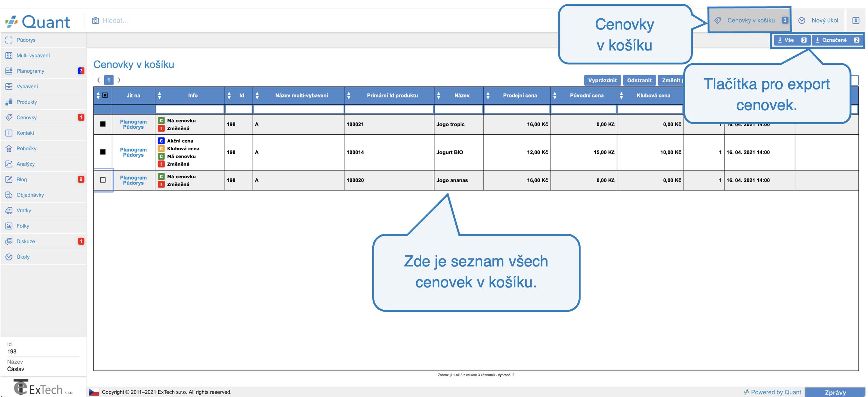This screenshot has width=868, height=397.
Task: Open Cenovky tag icon in sidebar
Action: [9, 117]
